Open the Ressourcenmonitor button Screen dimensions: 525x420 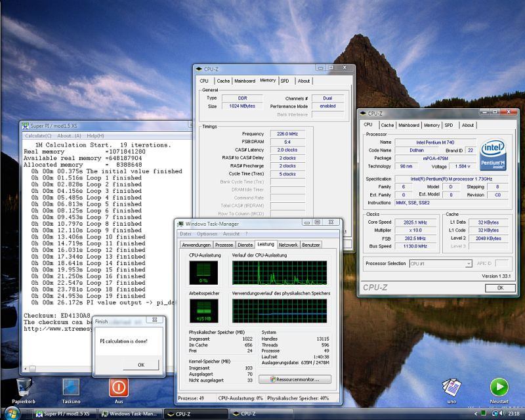pos(295,379)
